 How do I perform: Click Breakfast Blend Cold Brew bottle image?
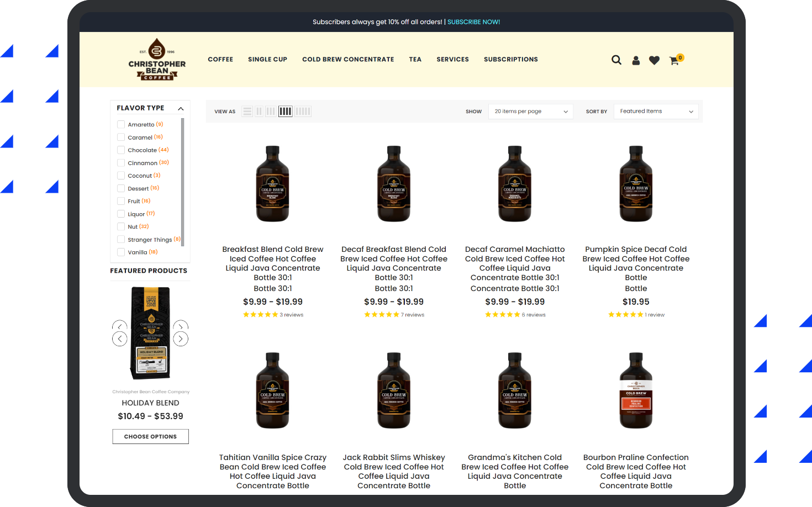273,184
